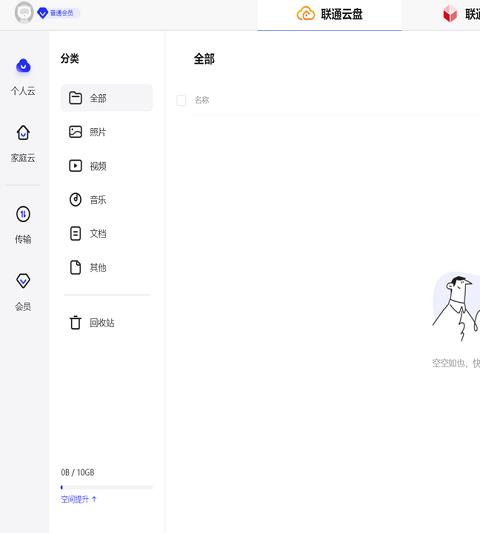Screen dimensions: 480x533
Task: Click the 空间提升 upgrade link
Action: (x=79, y=499)
